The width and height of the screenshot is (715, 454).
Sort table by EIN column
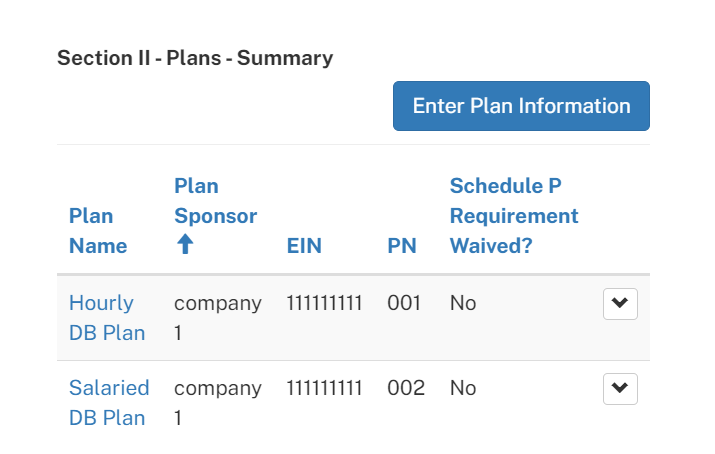(304, 246)
